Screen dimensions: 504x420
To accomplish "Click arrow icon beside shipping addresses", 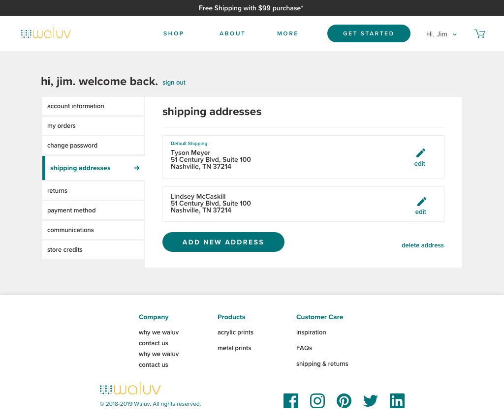I will pyautogui.click(x=137, y=168).
